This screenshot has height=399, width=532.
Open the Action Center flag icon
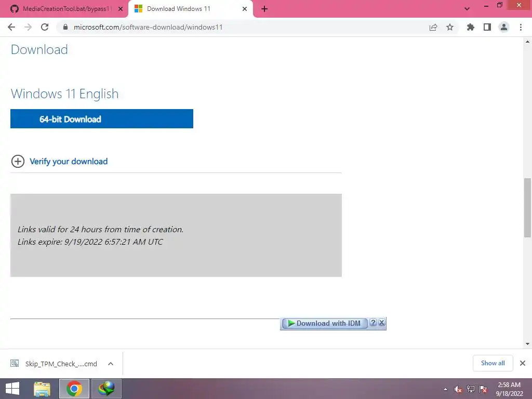tap(483, 389)
